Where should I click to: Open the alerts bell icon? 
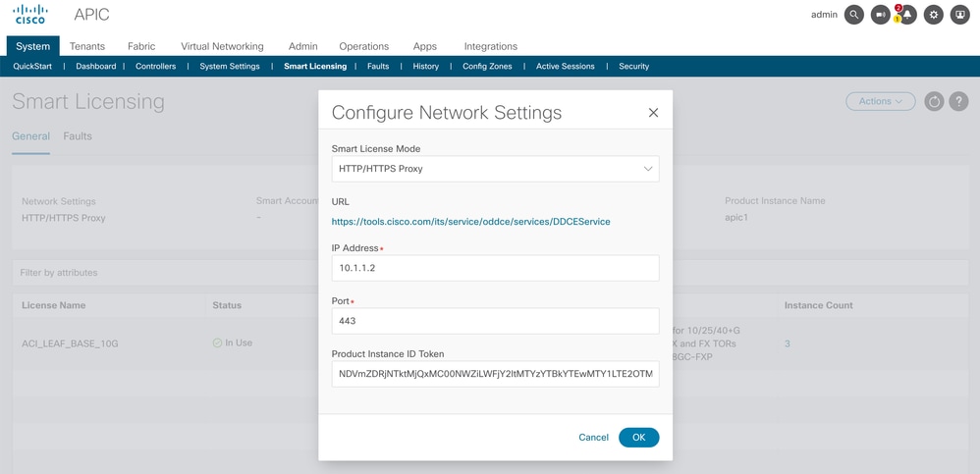(x=906, y=15)
